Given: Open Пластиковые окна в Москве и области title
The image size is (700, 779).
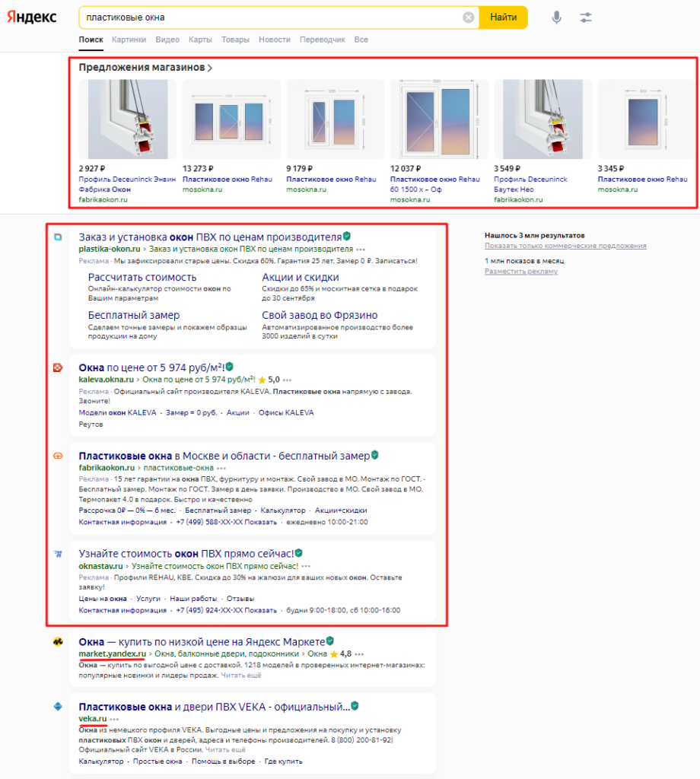Looking at the screenshot, I should (x=224, y=456).
